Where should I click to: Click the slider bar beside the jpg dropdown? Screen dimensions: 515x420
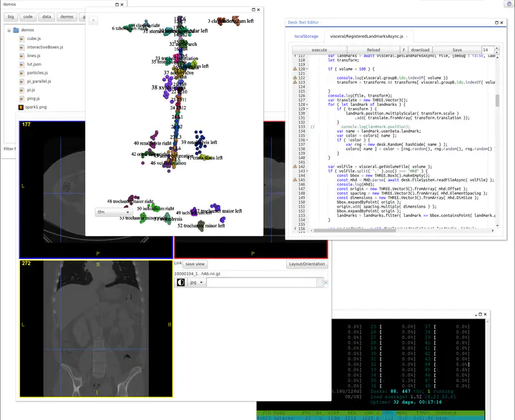pyautogui.click(x=265, y=283)
